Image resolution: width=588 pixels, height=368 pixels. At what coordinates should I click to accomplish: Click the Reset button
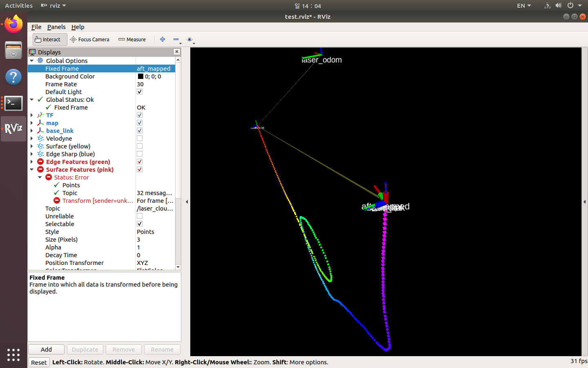click(x=39, y=363)
